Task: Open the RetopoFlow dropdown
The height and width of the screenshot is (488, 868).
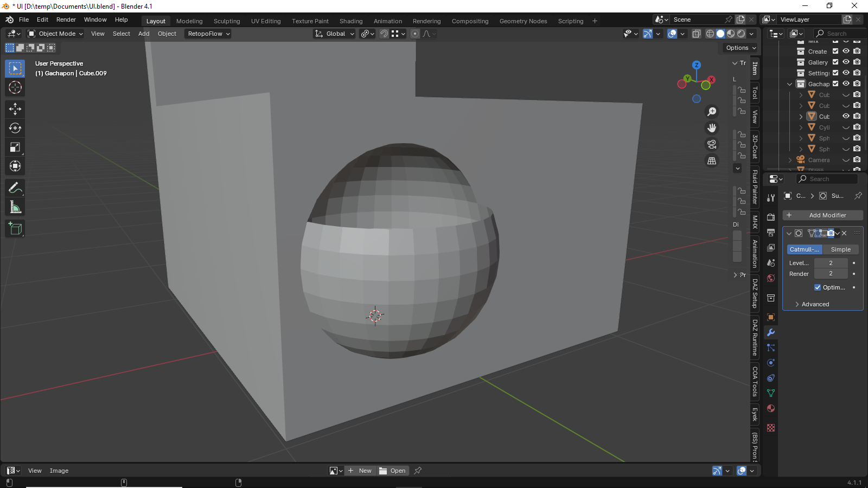Action: (x=208, y=34)
